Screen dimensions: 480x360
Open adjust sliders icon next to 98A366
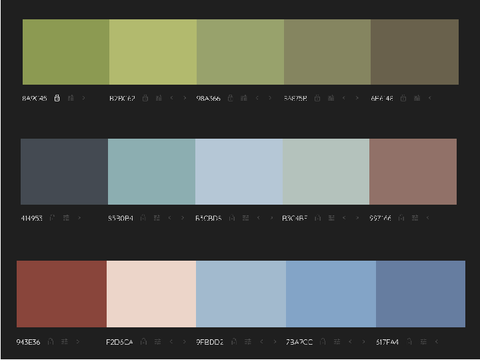pos(244,98)
